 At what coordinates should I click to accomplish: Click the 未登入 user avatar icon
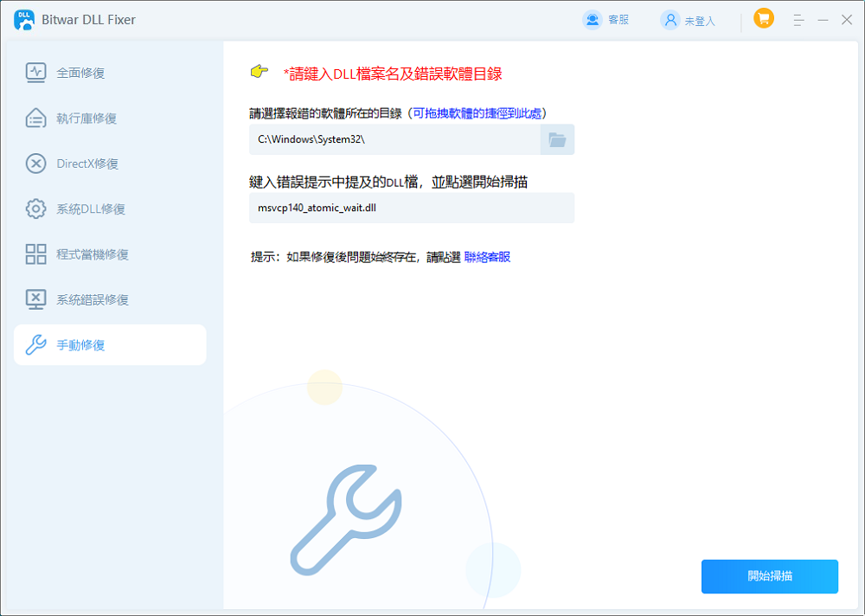coord(670,21)
